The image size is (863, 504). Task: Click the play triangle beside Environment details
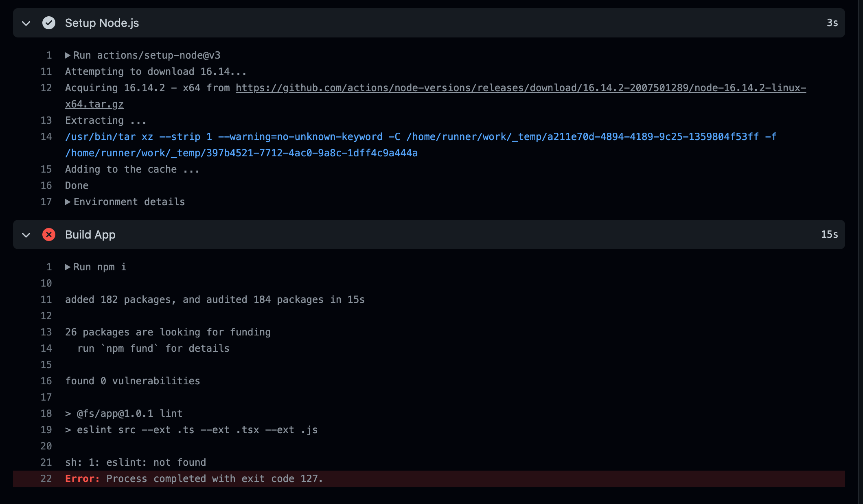tap(68, 202)
